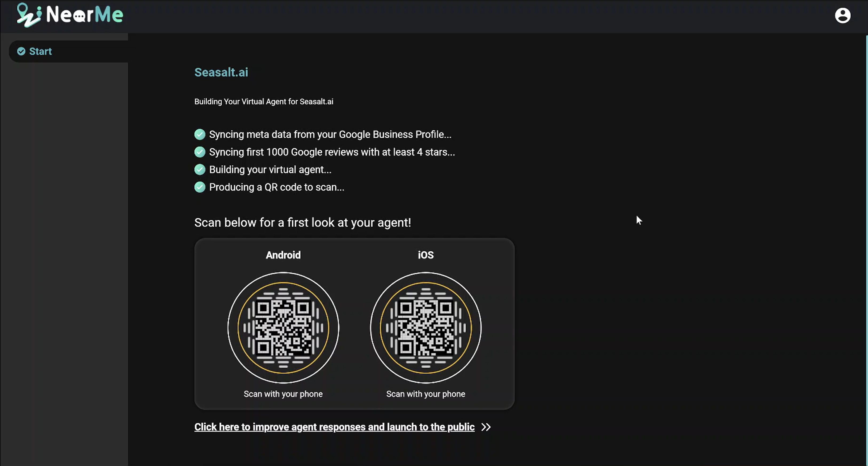This screenshot has height=466, width=868.
Task: Click Syncing meta data from Google Business text
Action: 330,134
